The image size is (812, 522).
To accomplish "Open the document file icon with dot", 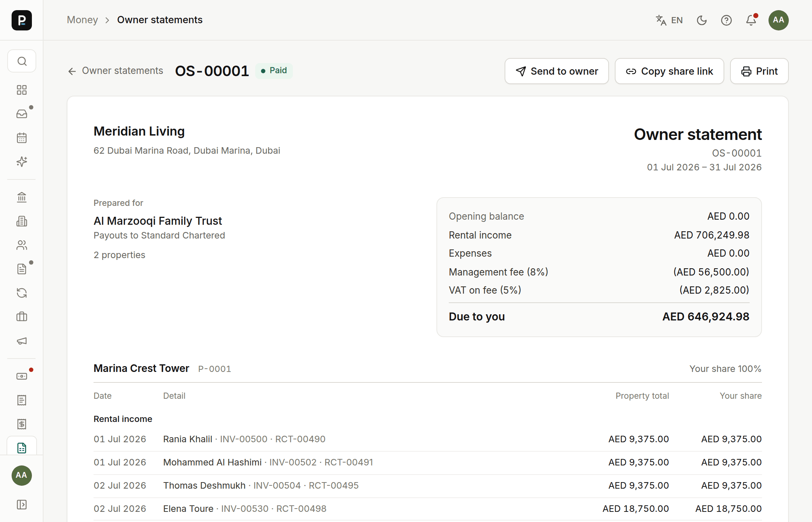I will 22,269.
